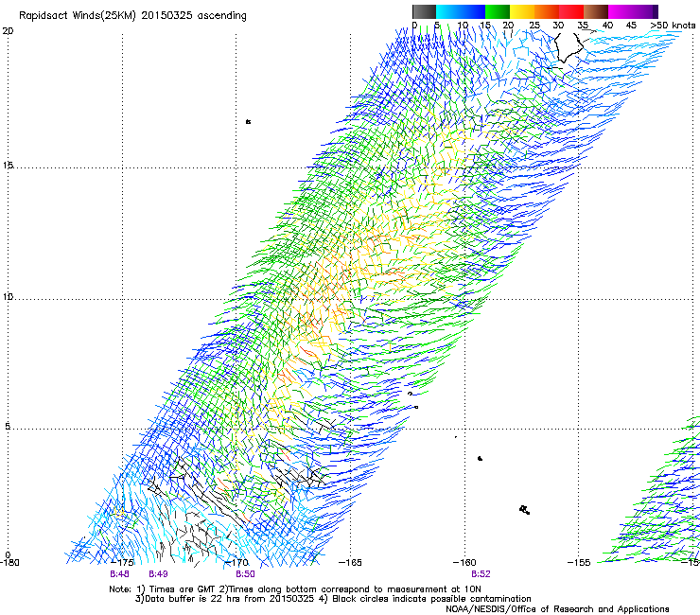Click the purple '8:50' swath time label
The image size is (700, 615).
(x=246, y=574)
